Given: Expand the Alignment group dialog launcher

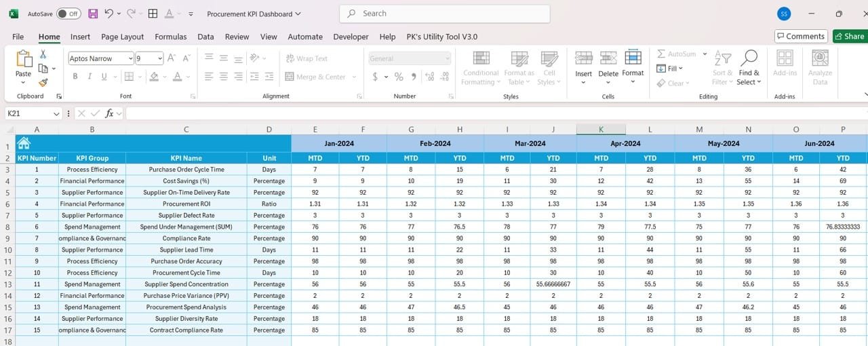Looking at the screenshot, I should click(359, 96).
